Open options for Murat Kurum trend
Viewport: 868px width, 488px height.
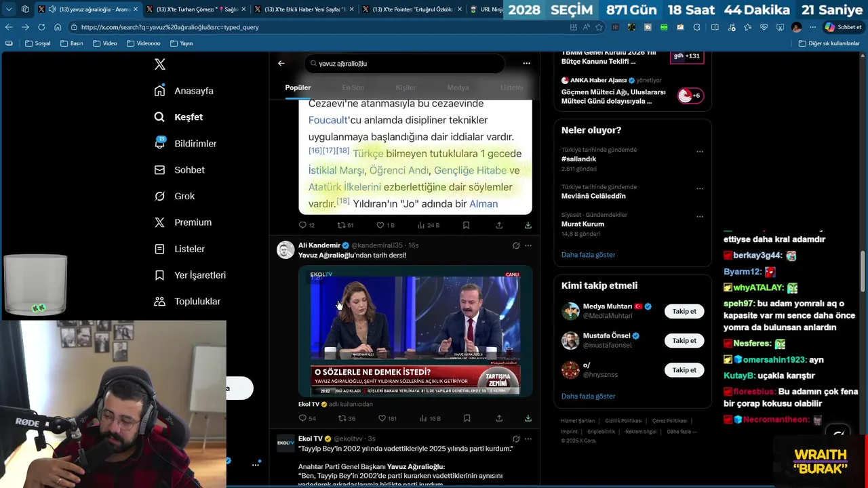point(700,217)
